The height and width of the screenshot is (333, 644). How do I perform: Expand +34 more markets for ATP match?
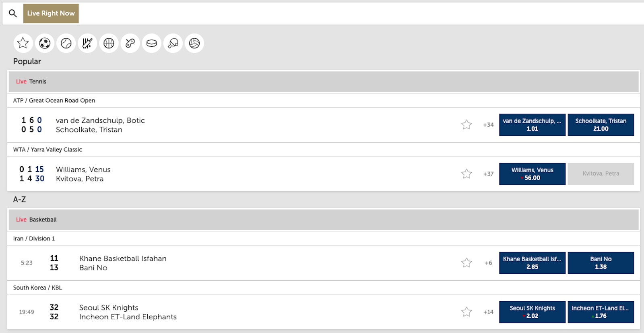click(x=488, y=125)
